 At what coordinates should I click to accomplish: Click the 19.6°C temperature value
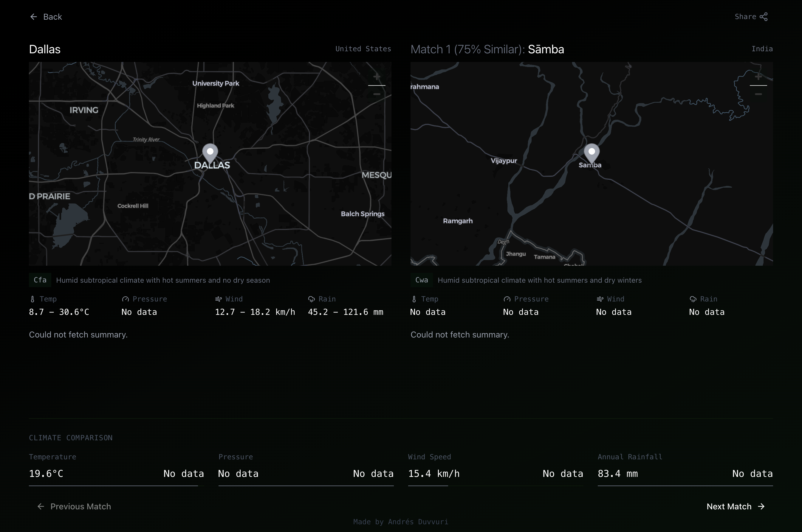tap(46, 474)
